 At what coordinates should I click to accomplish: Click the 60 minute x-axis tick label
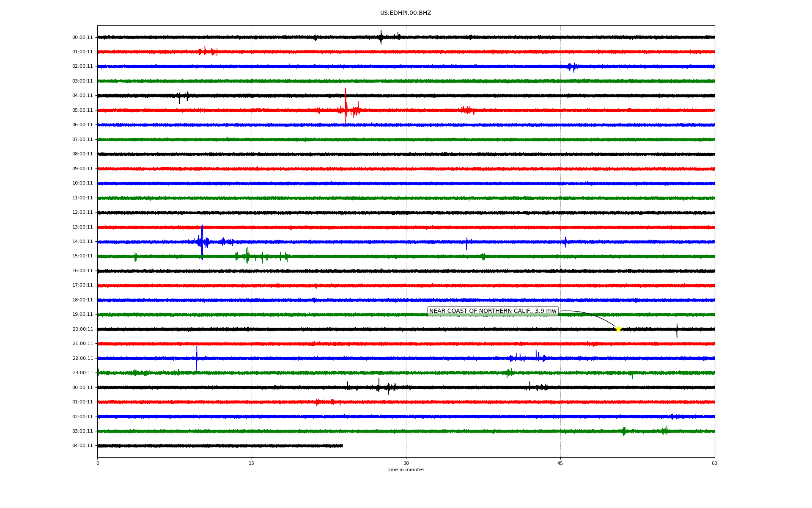coord(714,463)
